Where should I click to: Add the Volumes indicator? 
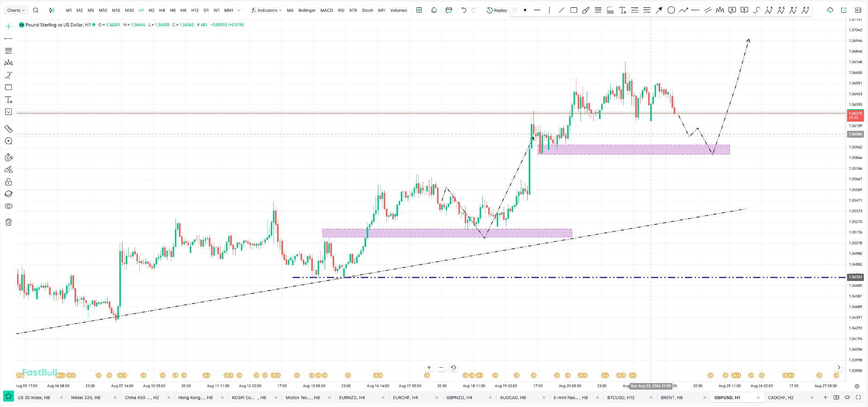tap(398, 10)
